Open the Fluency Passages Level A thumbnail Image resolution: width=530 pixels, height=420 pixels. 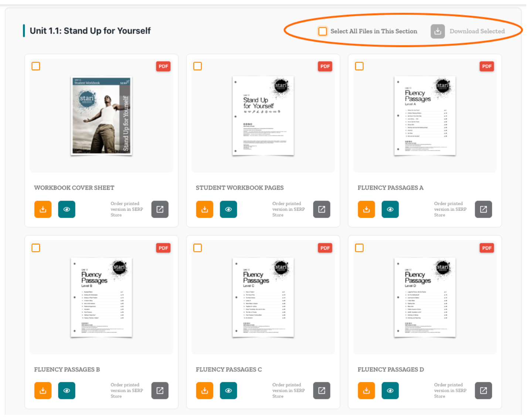(x=425, y=116)
